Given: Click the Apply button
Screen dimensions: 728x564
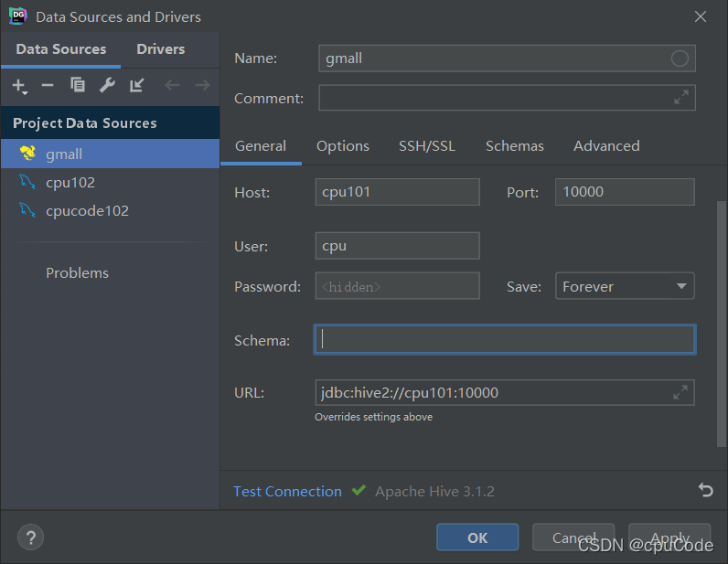Looking at the screenshot, I should point(669,537).
